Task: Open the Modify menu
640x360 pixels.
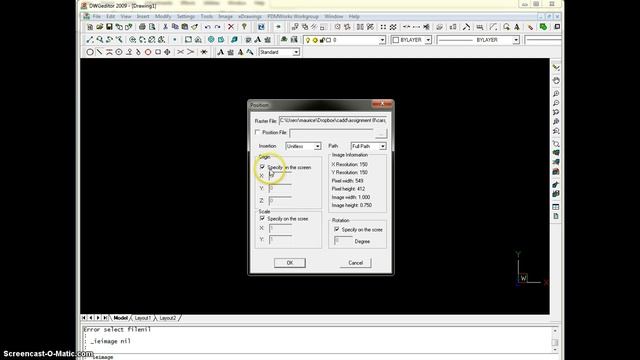Action: [x=163, y=16]
